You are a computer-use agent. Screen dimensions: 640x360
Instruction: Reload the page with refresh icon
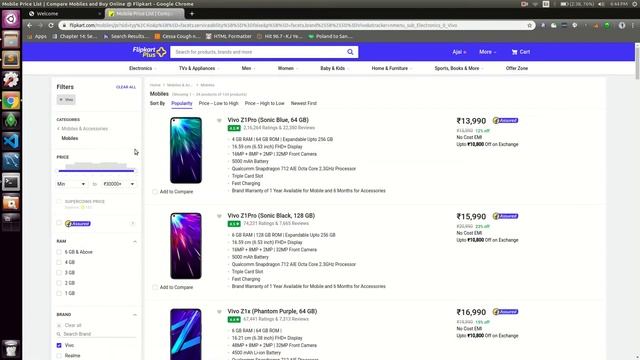coord(51,25)
